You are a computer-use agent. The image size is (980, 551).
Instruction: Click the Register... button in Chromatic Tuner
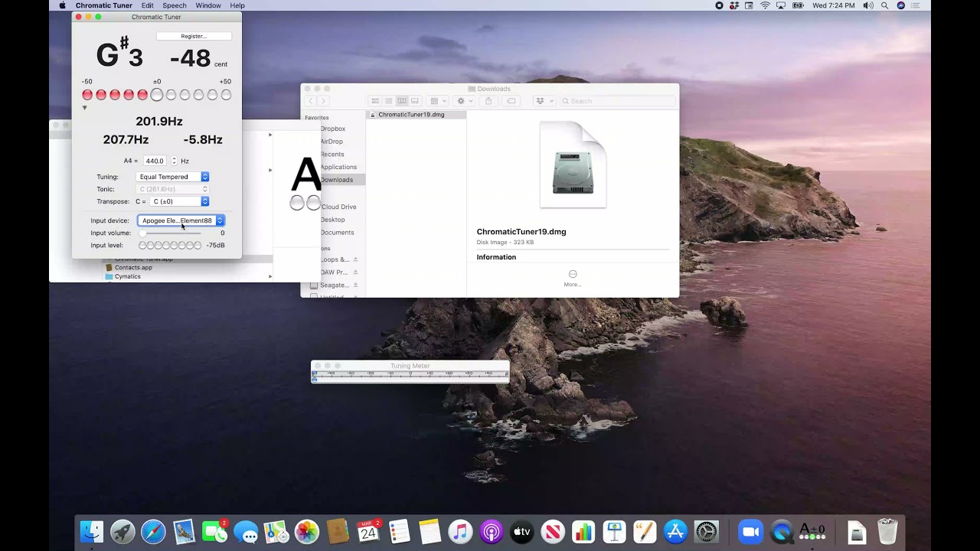(194, 36)
